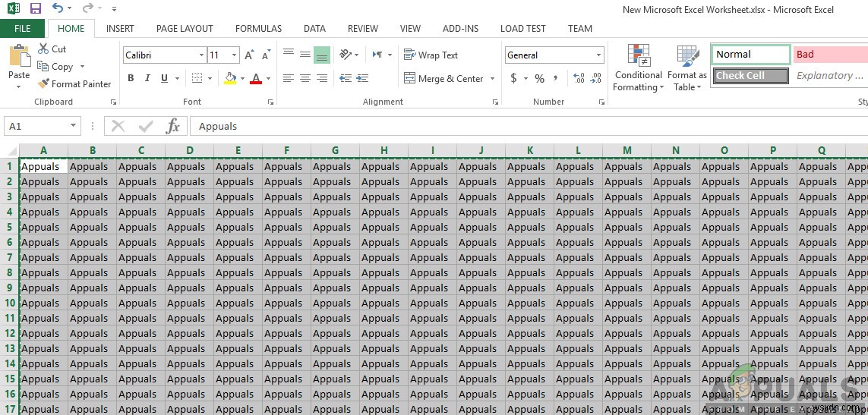Align text to middle
This screenshot has height=415, width=868.
(x=305, y=54)
